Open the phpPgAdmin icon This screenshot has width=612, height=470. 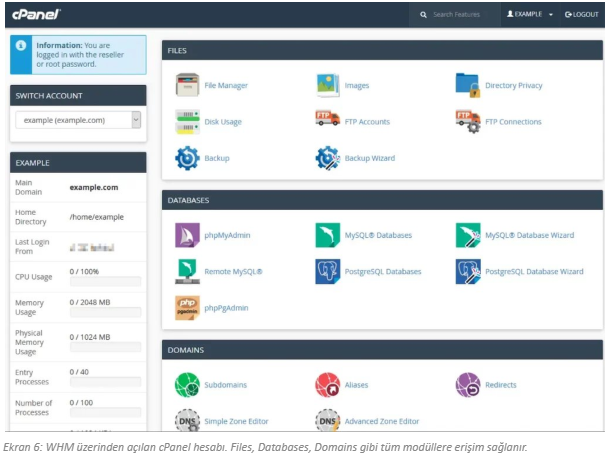tap(187, 308)
